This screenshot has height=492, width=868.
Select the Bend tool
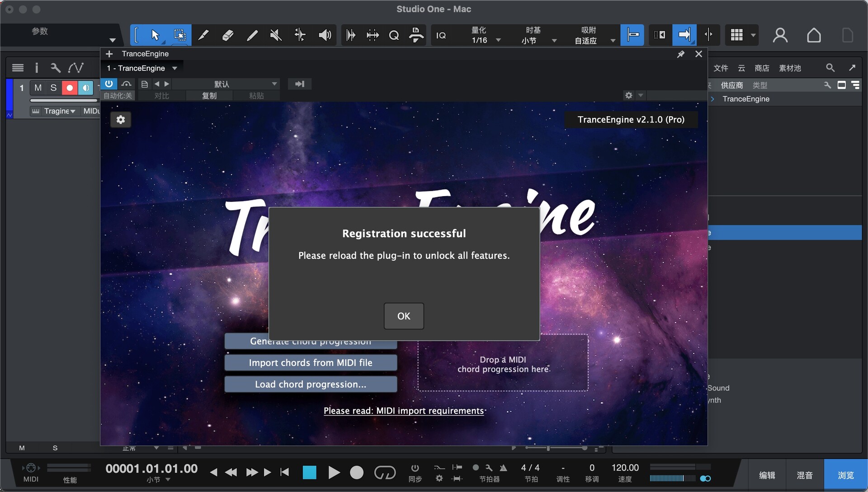click(x=300, y=35)
